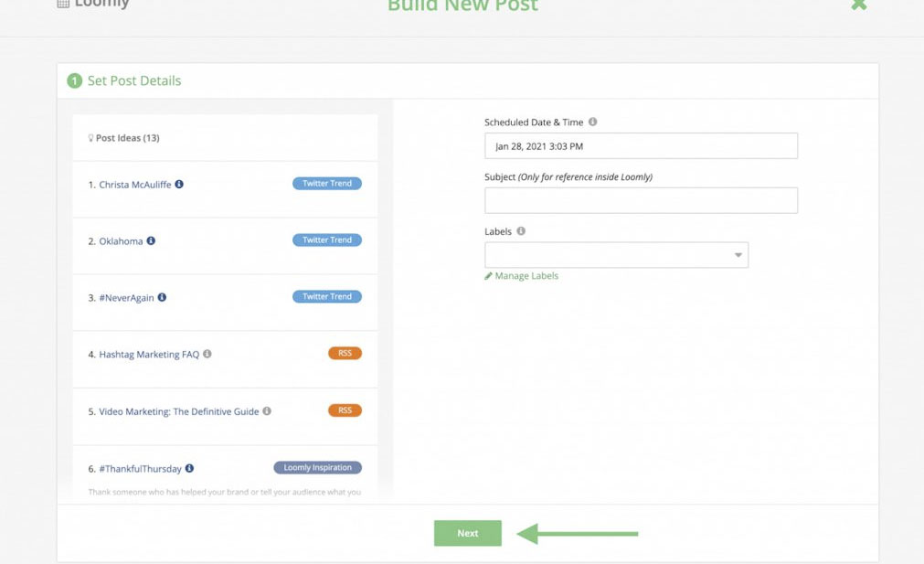
Task: Select Christa McAuliffe post idea
Action: click(x=135, y=185)
